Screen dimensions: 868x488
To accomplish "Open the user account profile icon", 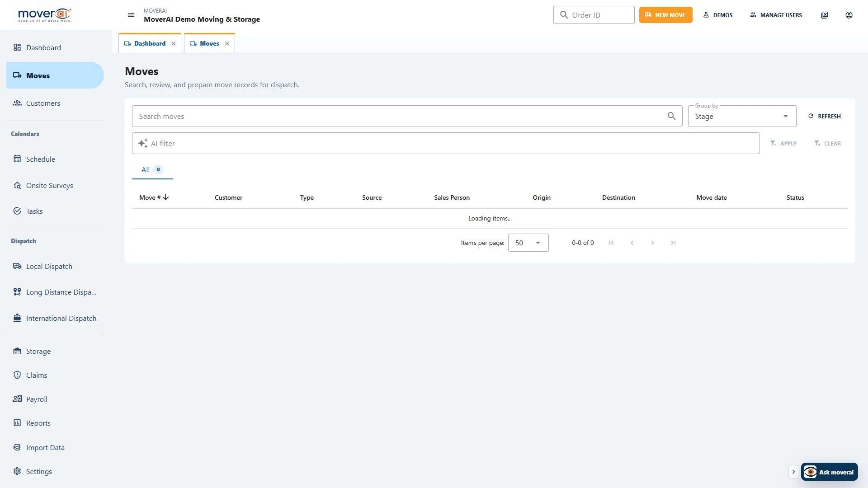I will [x=849, y=15].
